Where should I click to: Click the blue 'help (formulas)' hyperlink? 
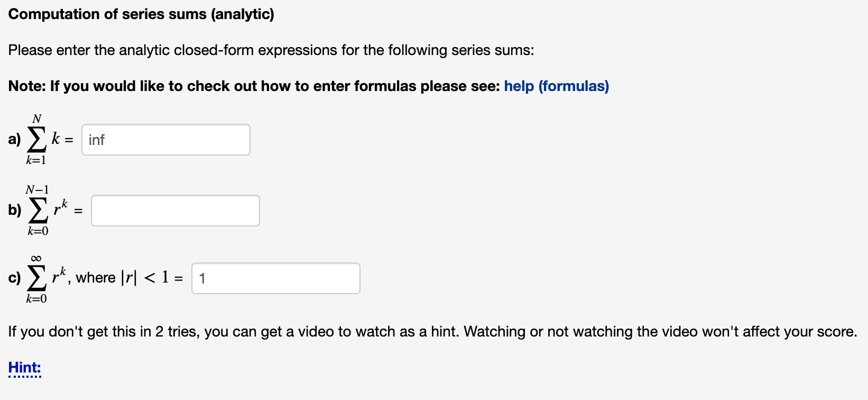pyautogui.click(x=556, y=86)
